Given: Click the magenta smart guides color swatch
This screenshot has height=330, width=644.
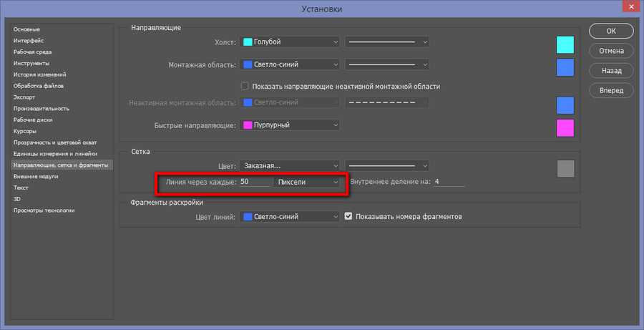Looking at the screenshot, I should [x=565, y=128].
